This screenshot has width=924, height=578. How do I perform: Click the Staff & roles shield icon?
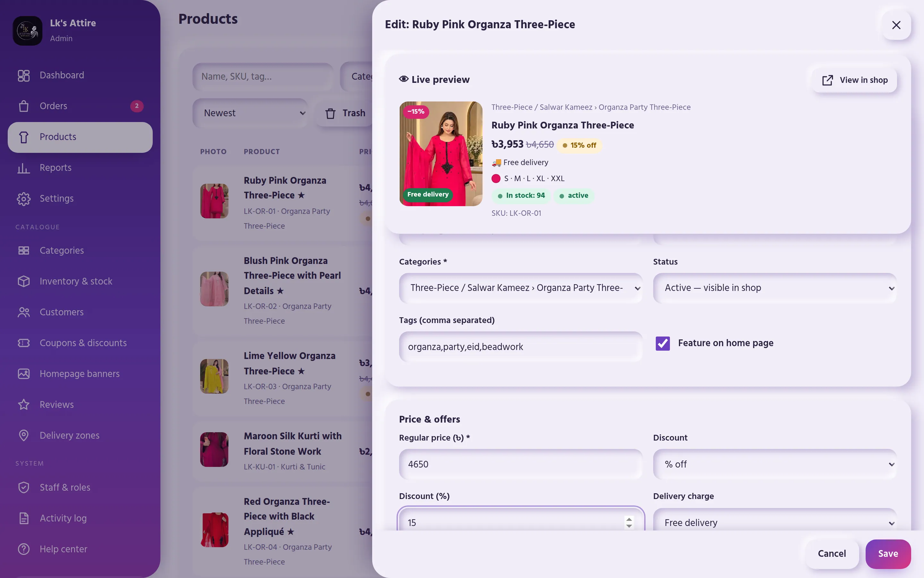[x=24, y=487]
